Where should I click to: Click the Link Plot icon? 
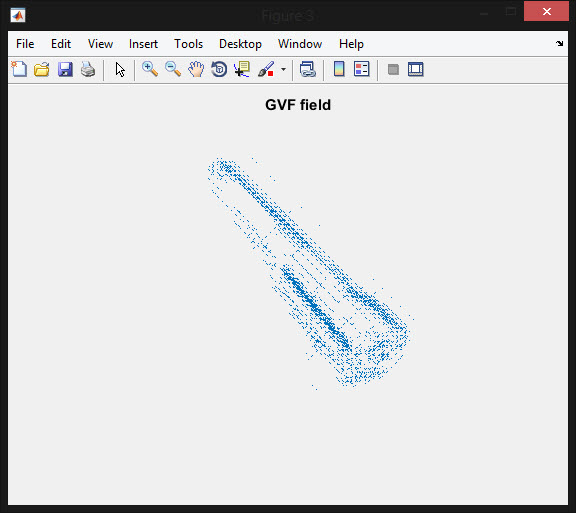(307, 69)
